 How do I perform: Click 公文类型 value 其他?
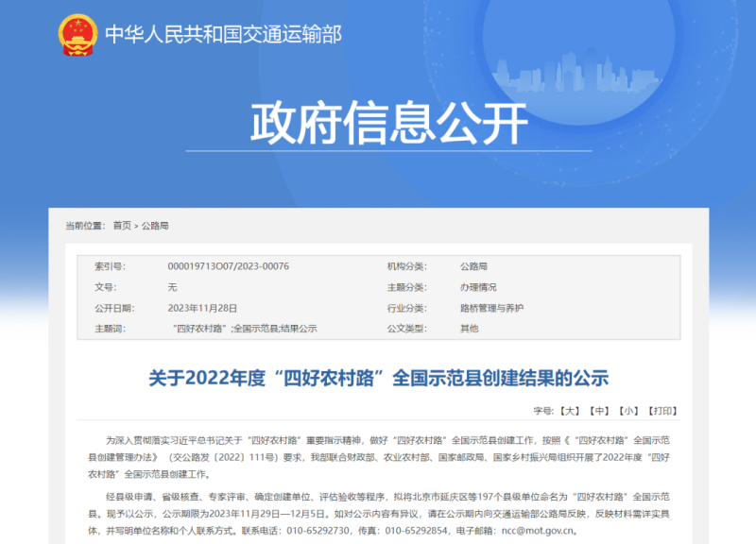tap(469, 329)
